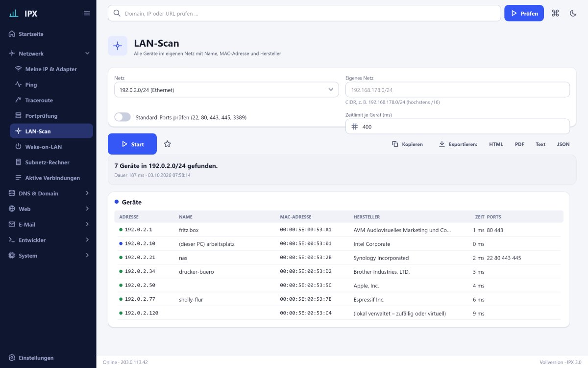This screenshot has width=588, height=368.
Task: Focus the Domain, IP oder URL search field
Action: 304,13
